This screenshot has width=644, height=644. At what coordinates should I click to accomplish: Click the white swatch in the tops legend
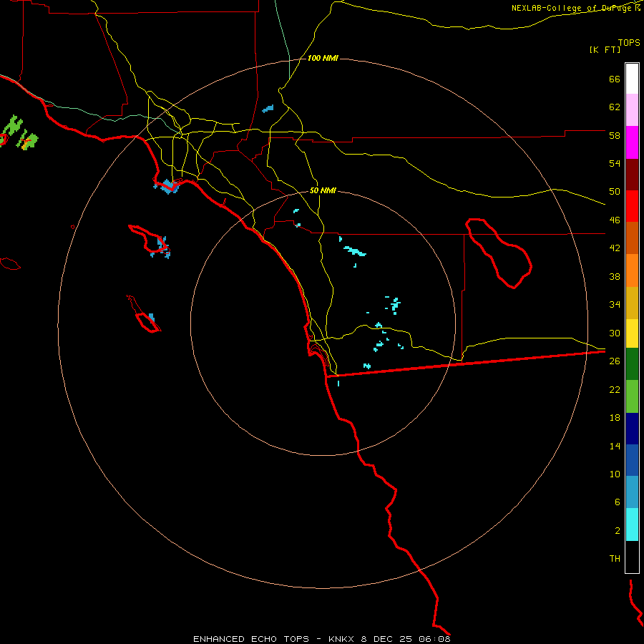(x=632, y=79)
